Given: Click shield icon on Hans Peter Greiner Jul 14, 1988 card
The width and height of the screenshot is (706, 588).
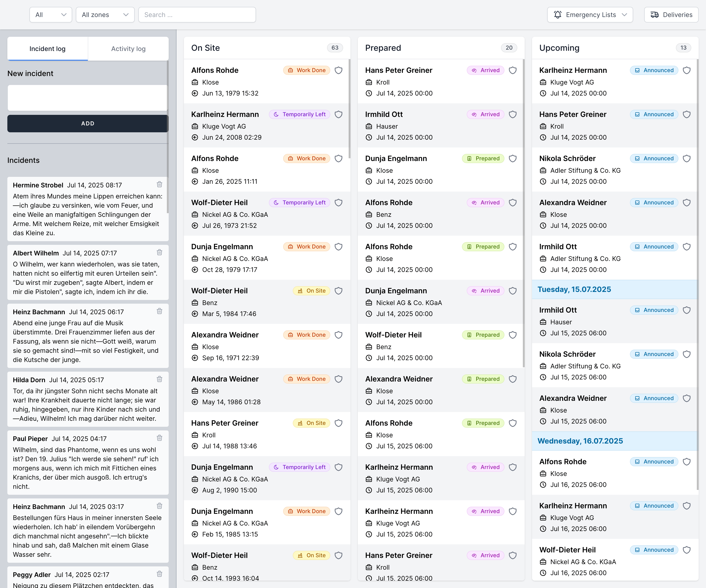Looking at the screenshot, I should pyautogui.click(x=339, y=423).
